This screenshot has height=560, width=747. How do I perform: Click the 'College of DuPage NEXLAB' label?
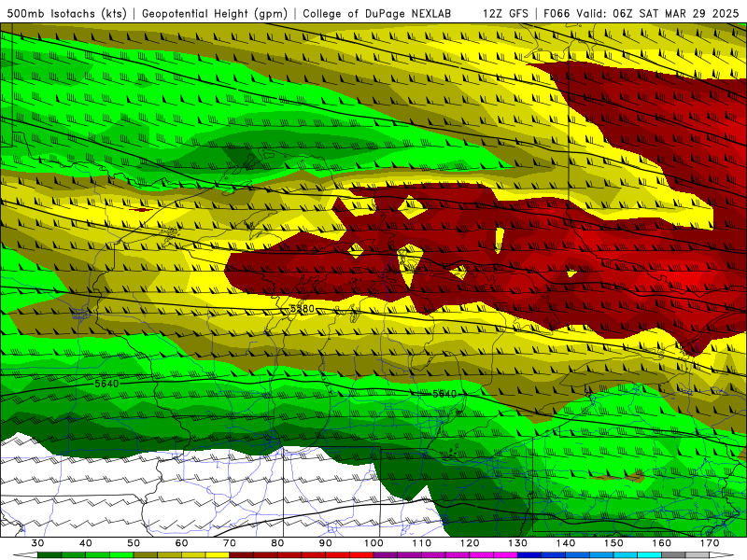point(377,13)
